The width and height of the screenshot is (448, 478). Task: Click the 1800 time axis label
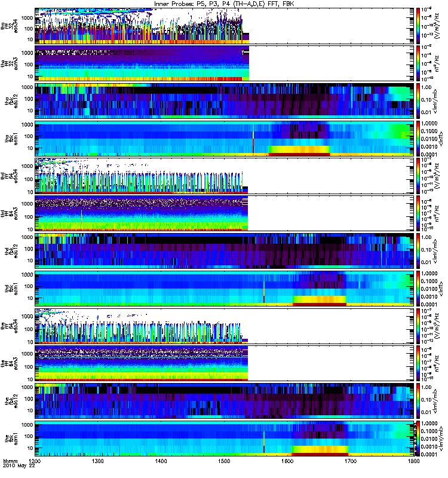(413, 461)
